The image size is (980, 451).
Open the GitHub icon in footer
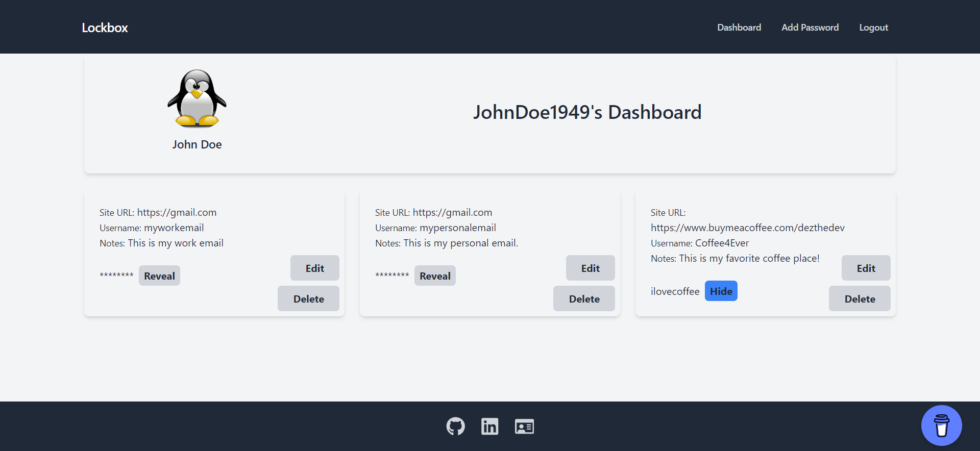455,426
